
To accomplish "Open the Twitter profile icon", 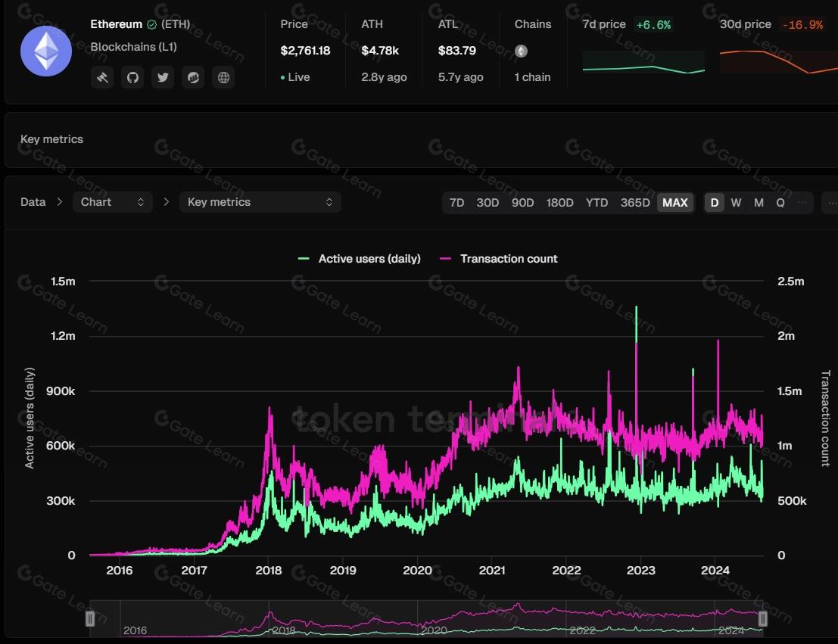I will point(163,77).
